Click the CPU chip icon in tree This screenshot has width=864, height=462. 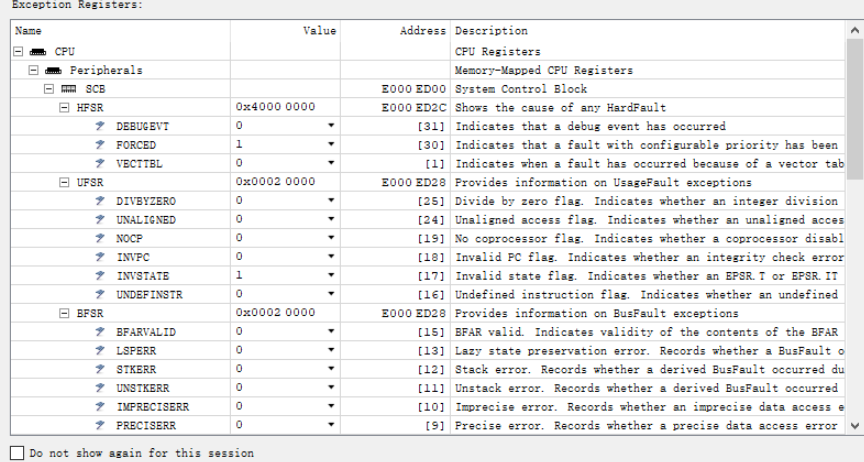(x=37, y=51)
